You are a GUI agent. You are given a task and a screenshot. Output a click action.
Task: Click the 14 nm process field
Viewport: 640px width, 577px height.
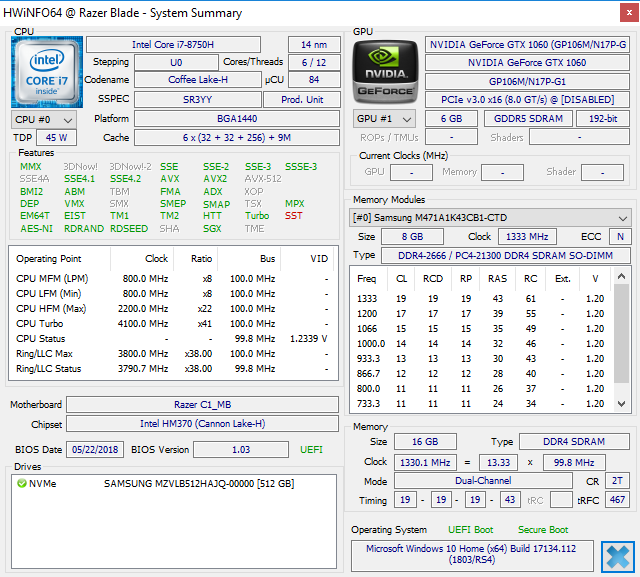(x=314, y=44)
